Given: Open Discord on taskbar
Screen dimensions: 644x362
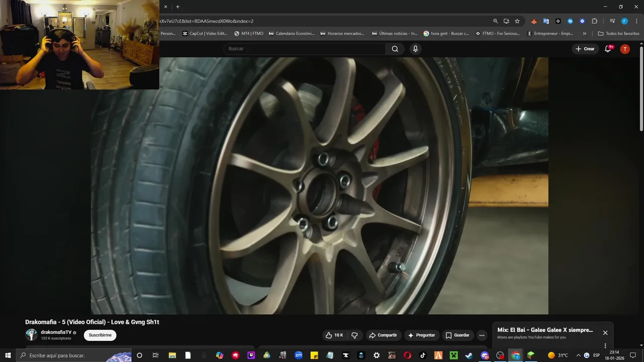Looking at the screenshot, I should click(485, 355).
